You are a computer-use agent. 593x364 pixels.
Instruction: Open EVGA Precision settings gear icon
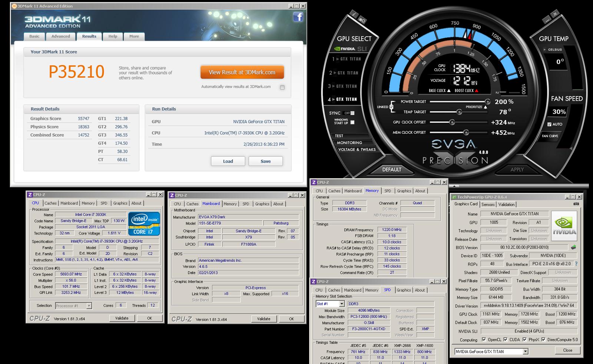[x=362, y=20]
